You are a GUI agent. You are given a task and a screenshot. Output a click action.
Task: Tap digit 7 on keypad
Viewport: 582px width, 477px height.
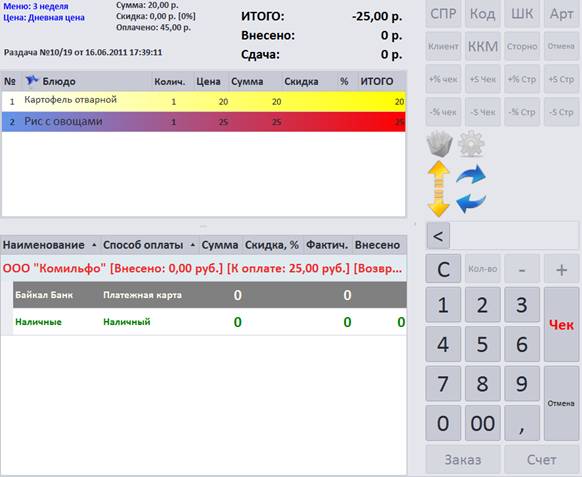443,383
